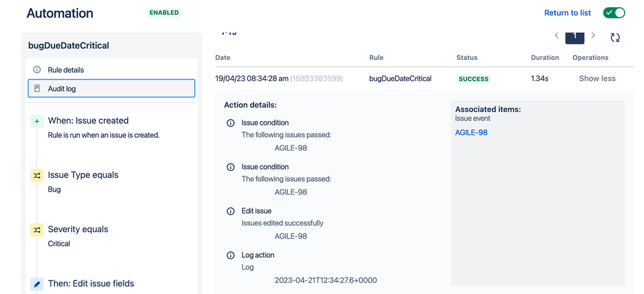
Task: Click the Rule column header
Action: pos(376,57)
